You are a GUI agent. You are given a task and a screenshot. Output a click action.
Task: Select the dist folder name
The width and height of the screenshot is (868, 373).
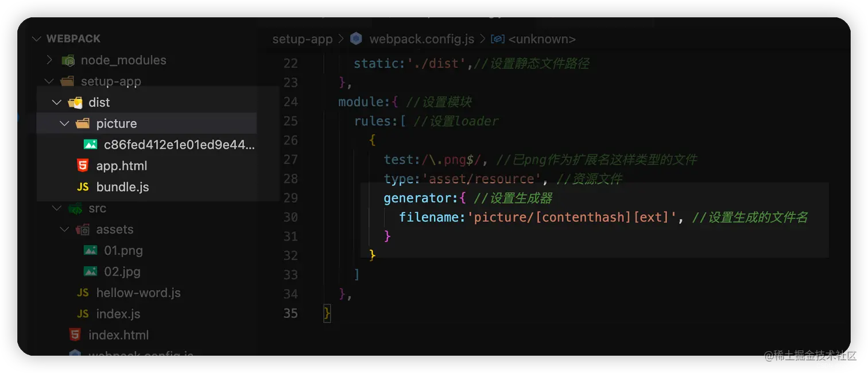click(x=99, y=102)
